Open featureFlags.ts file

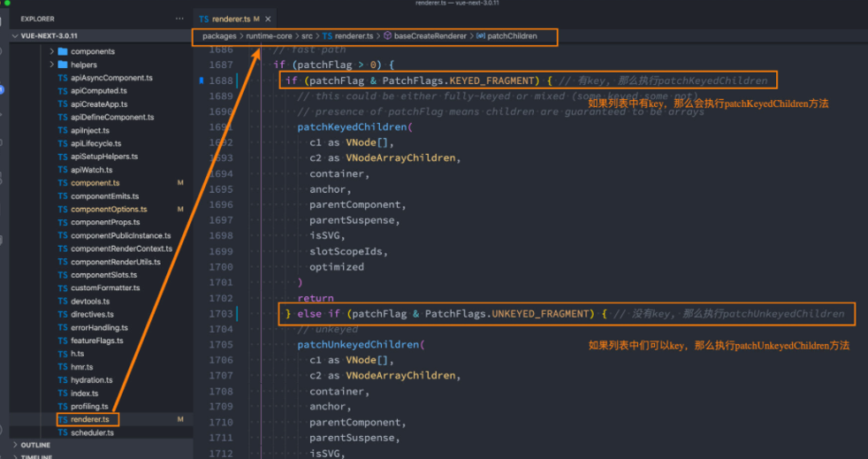pos(97,340)
